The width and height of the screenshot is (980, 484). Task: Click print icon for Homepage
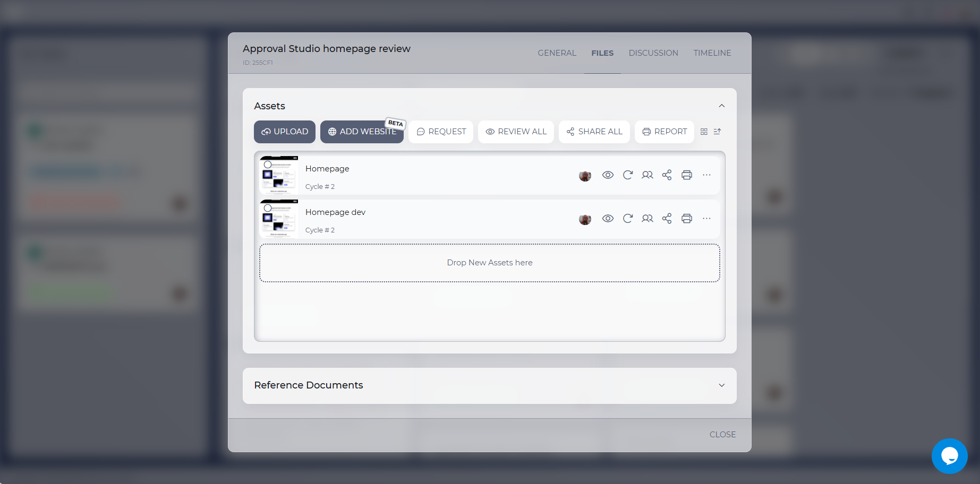click(x=687, y=175)
